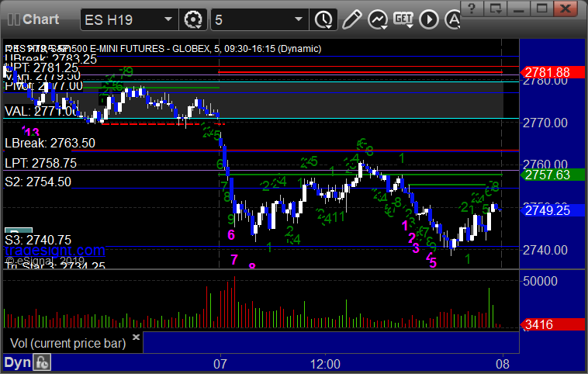
Task: Click the 2740.00 price axis value
Action: 545,250
